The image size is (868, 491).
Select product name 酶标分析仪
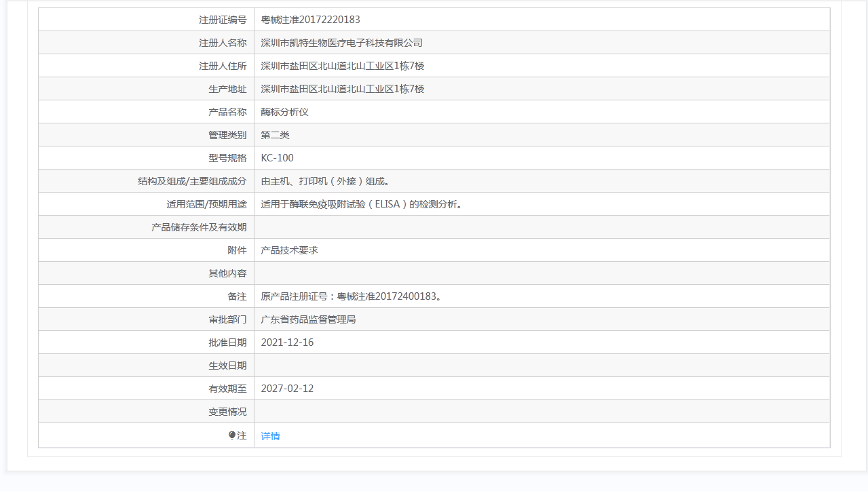pos(284,112)
